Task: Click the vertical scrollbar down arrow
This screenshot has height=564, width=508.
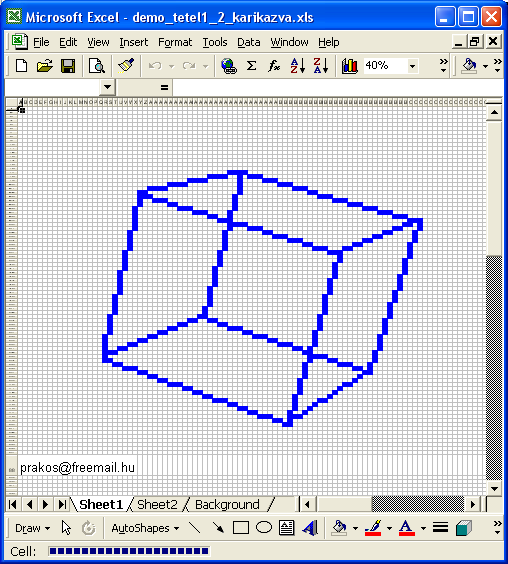Action: [494, 488]
